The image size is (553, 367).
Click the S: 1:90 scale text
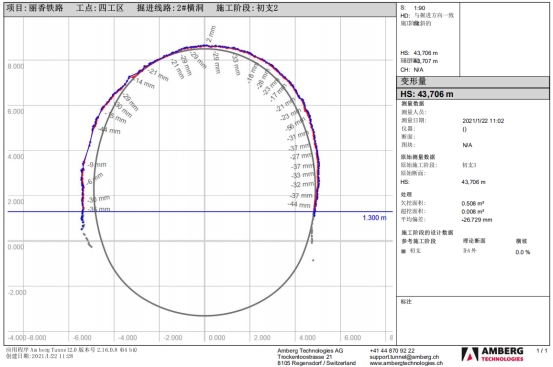pos(413,8)
